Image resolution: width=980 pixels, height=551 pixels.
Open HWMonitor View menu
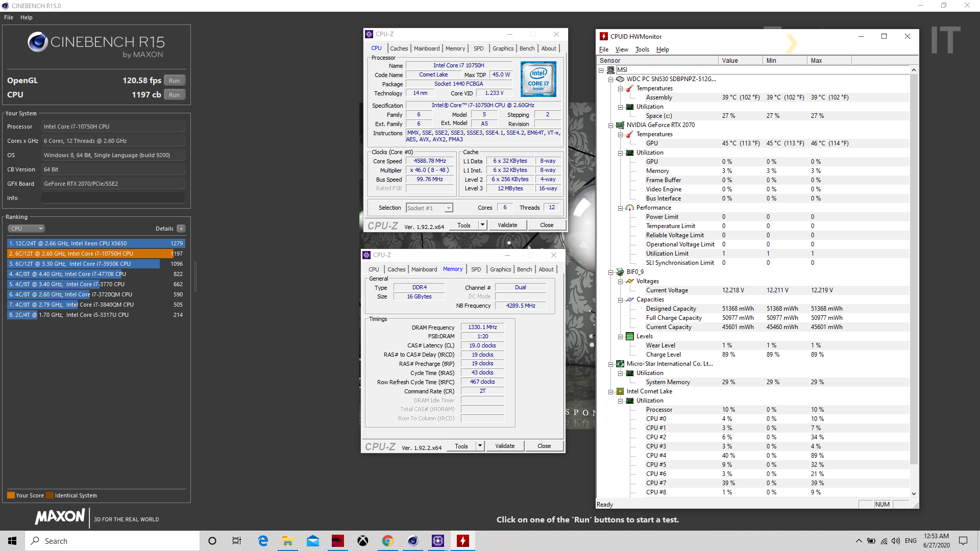click(x=622, y=49)
